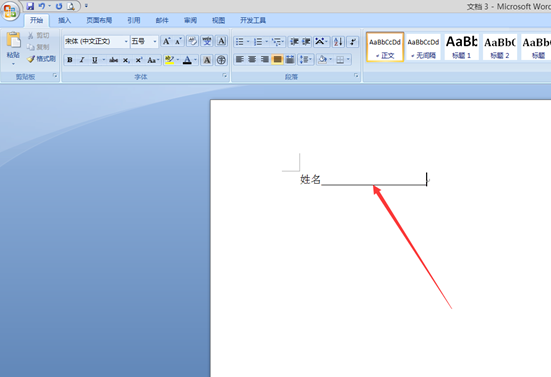Apply paragraph shading fill color
This screenshot has height=377, width=551.
[x=322, y=59]
